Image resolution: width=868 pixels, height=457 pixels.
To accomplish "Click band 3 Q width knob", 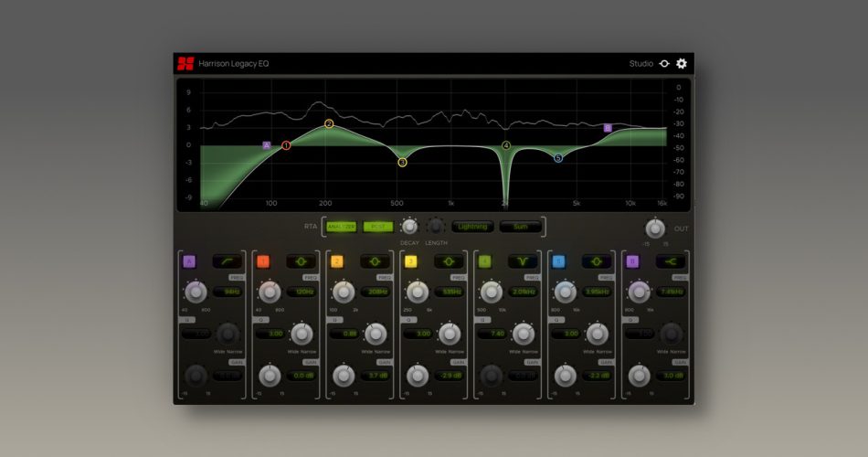I will pyautogui.click(x=450, y=334).
